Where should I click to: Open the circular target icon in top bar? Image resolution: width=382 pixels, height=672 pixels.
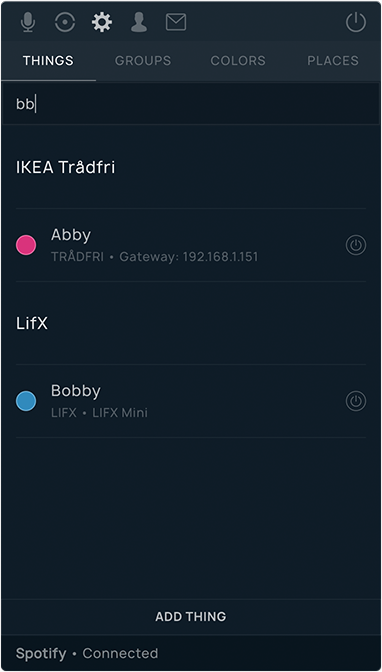pos(65,22)
